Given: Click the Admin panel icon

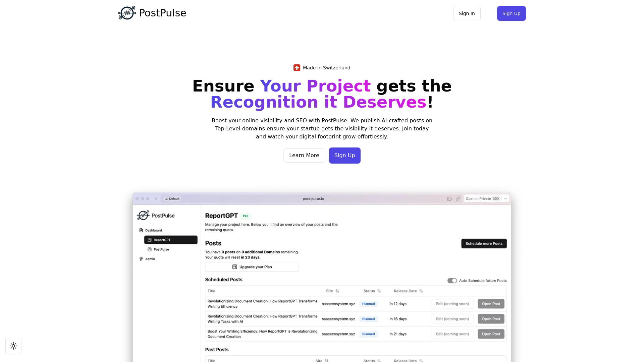Looking at the screenshot, I should [x=141, y=258].
